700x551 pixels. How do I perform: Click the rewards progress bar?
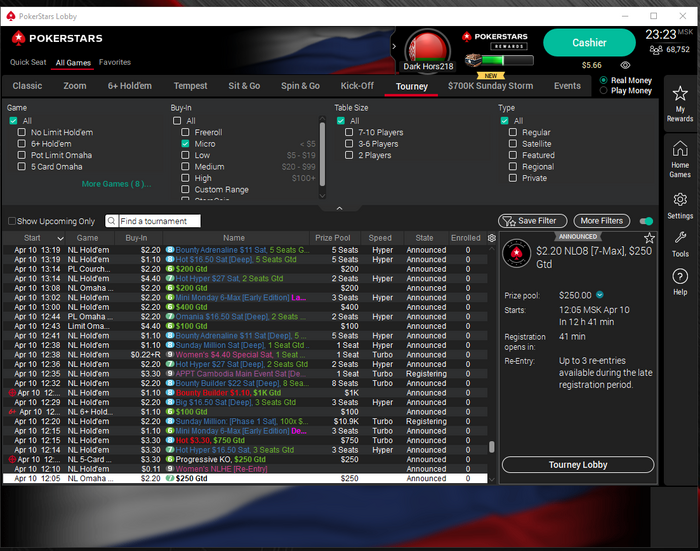point(508,60)
